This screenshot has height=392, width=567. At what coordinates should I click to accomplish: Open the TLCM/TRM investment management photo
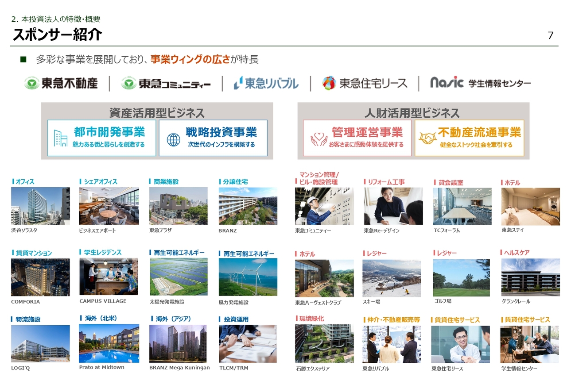point(248,344)
